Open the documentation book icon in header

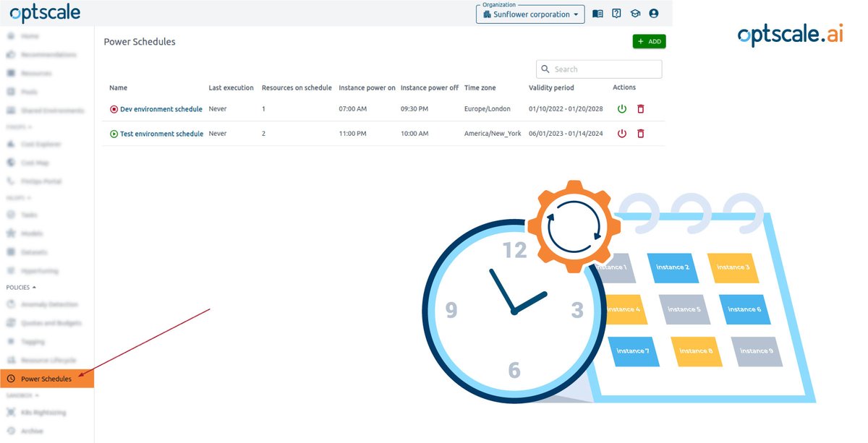597,14
